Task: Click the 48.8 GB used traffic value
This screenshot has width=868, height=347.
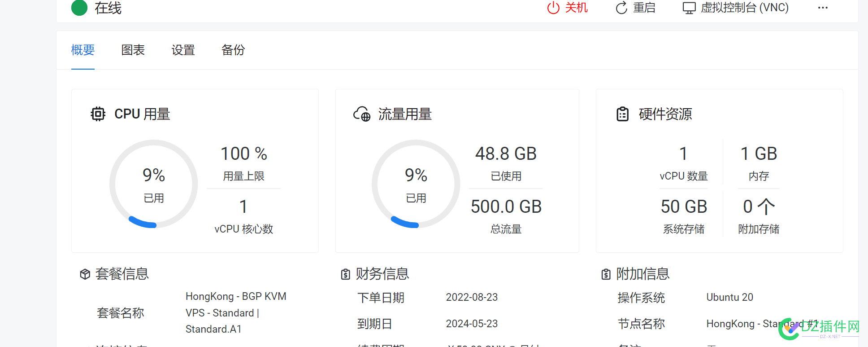Action: 506,154
